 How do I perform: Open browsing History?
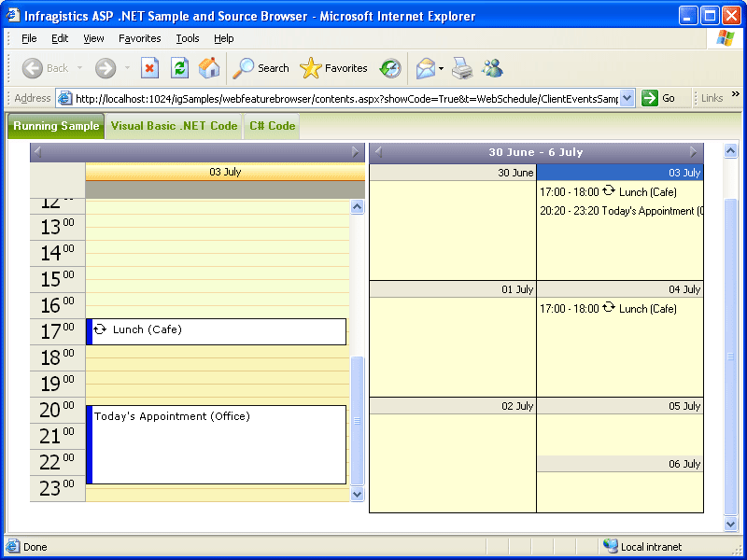click(390, 67)
